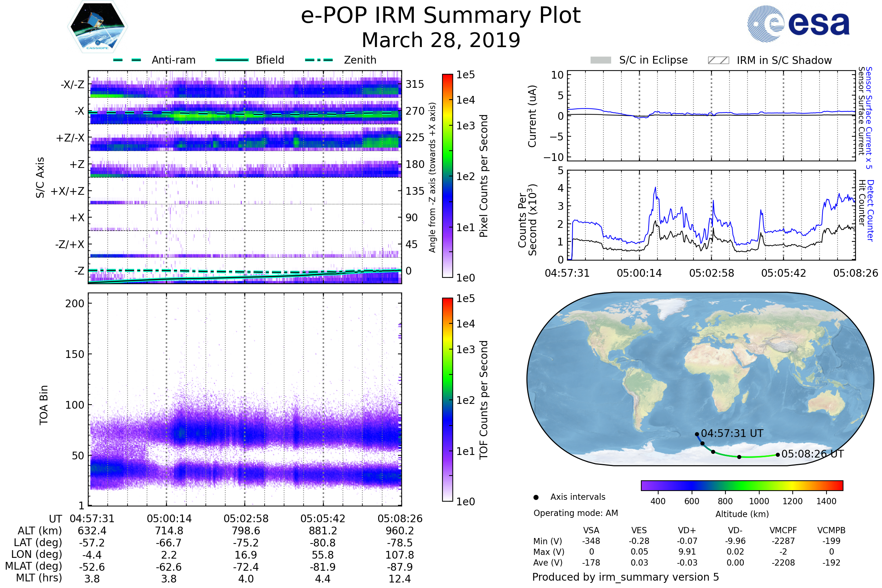Click the 05:08:26 UT map track endpoint
Image resolution: width=882 pixels, height=588 pixels.
[777, 455]
